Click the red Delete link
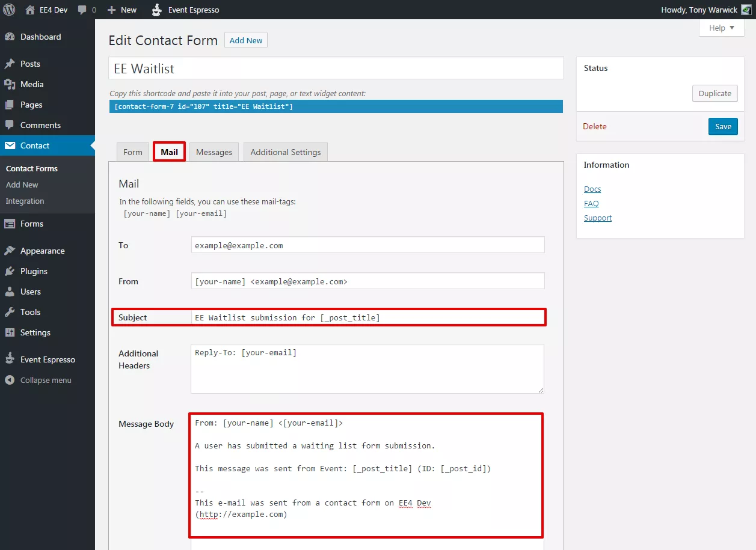The image size is (756, 550). (x=595, y=126)
